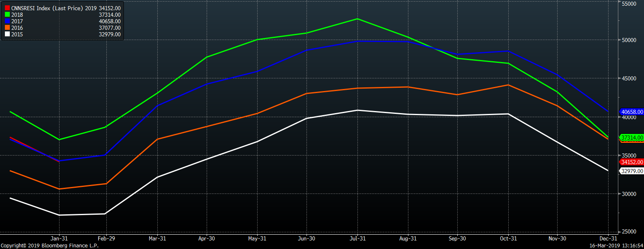
Task: Click the Bloomberg Finance L.P. copyright text
Action: [49, 245]
